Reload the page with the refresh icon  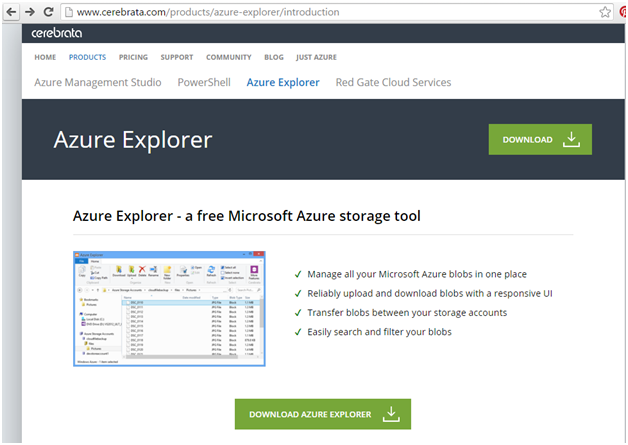(x=48, y=12)
